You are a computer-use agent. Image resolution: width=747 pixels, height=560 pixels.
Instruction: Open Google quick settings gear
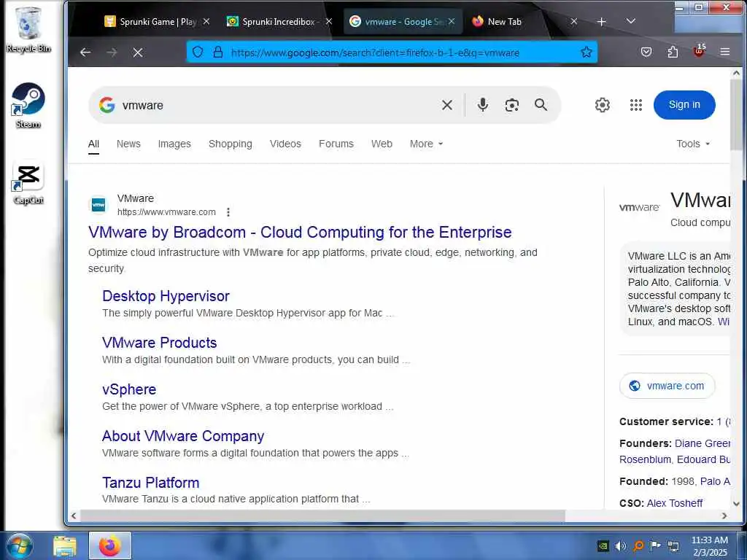pyautogui.click(x=602, y=105)
